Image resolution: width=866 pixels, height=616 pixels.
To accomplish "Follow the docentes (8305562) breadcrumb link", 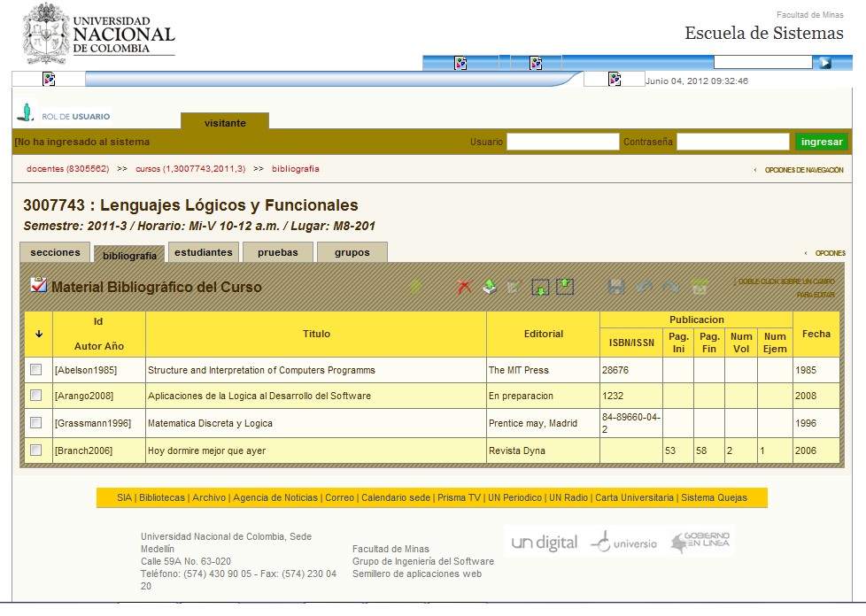I will (67, 168).
